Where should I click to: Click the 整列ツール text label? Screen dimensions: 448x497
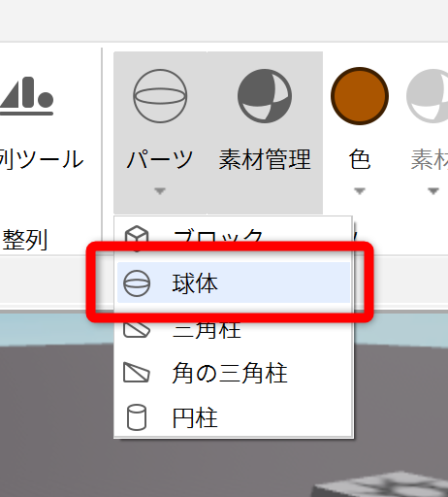tap(42, 159)
